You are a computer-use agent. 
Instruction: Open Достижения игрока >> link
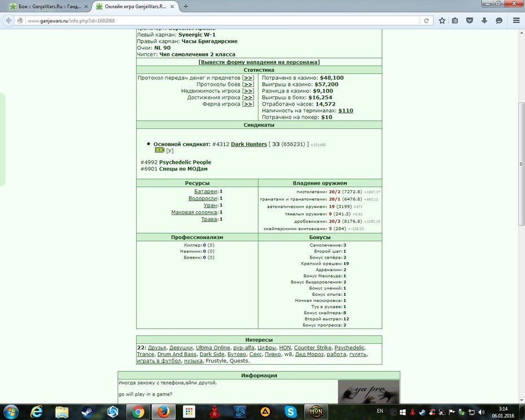(248, 98)
